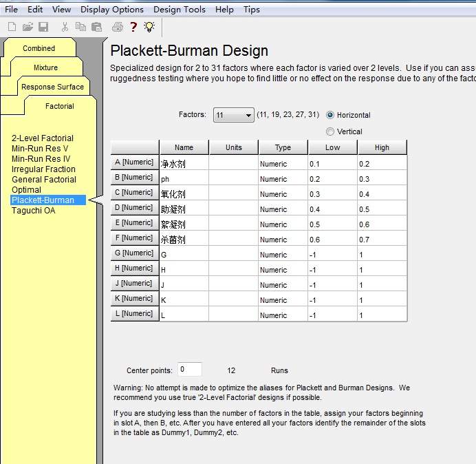Select Taguchi OA design in list
Viewport: 476px width, 464px height.
(34, 211)
